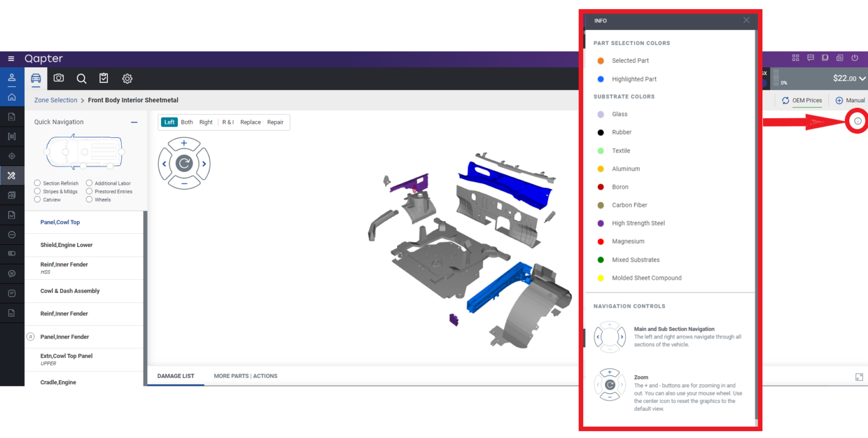This screenshot has width=868, height=438.
Task: Reset graphics view with center rotate icon
Action: click(184, 164)
